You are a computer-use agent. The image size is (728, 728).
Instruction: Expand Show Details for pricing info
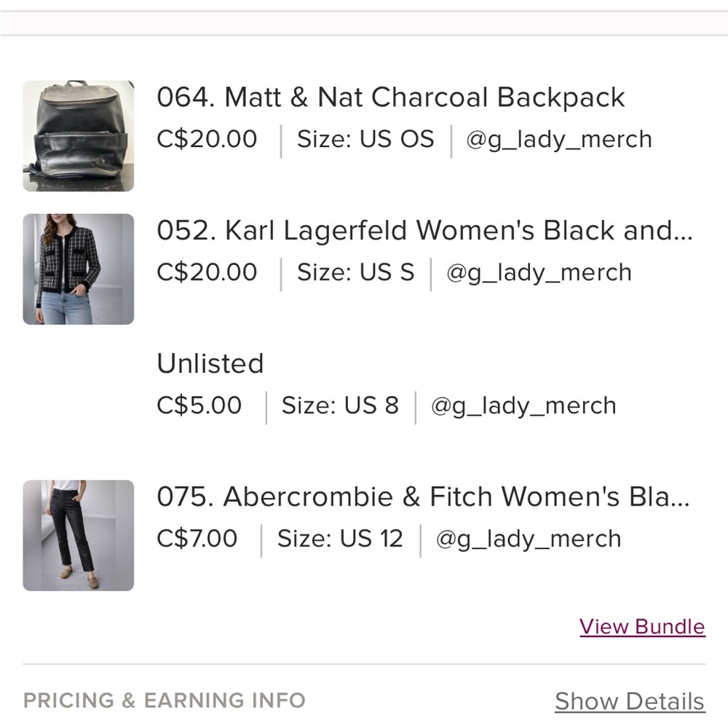[x=630, y=701]
